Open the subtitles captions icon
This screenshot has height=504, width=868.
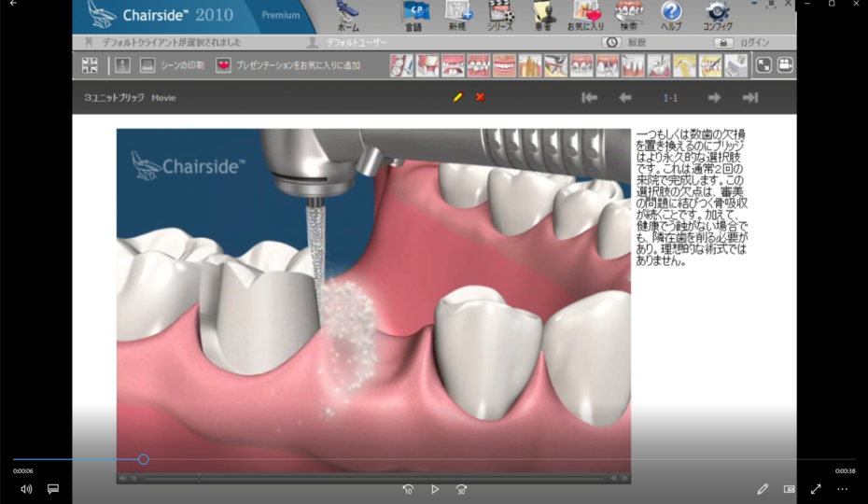coord(53,489)
